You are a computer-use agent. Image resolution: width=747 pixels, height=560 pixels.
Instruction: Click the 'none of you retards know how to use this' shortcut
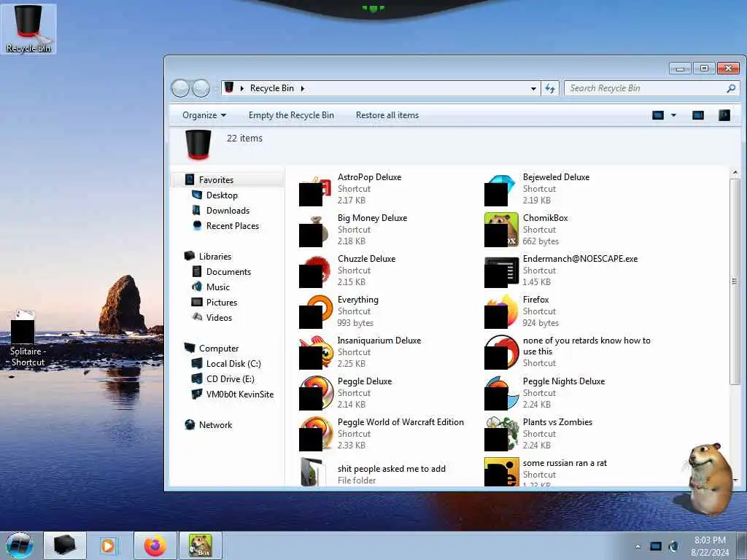click(568, 351)
